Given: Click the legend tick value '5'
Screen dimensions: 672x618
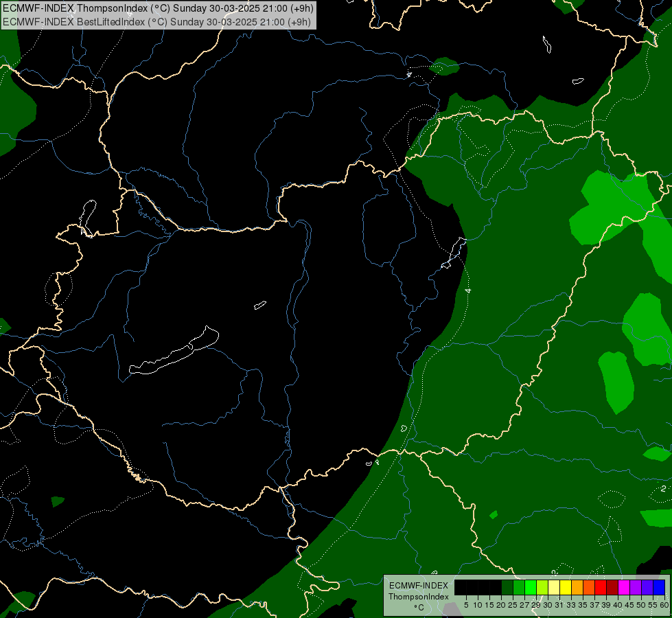Looking at the screenshot, I should tap(466, 605).
